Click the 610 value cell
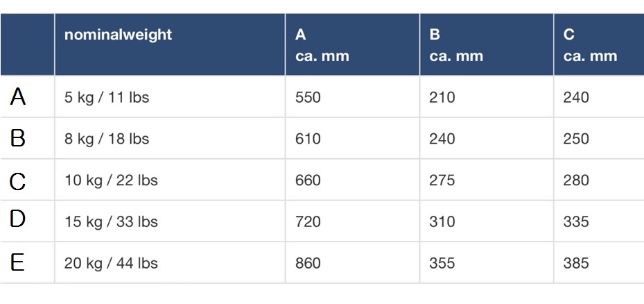644x304 pixels. [x=308, y=140]
